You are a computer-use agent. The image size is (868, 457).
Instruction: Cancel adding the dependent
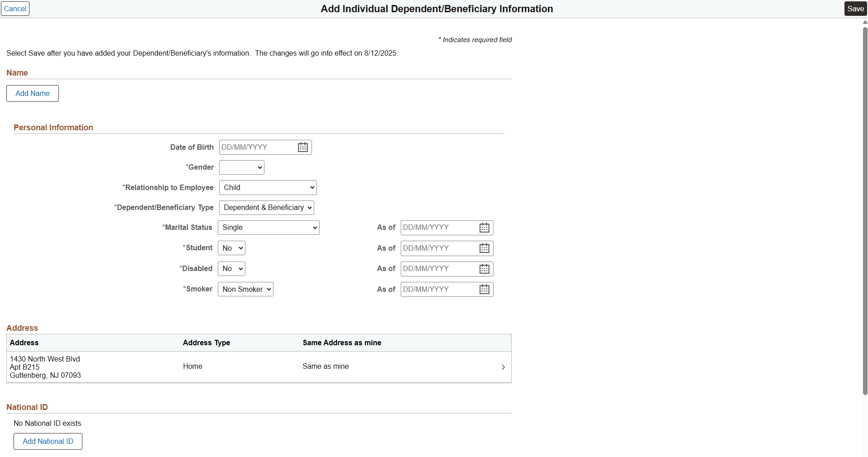15,8
